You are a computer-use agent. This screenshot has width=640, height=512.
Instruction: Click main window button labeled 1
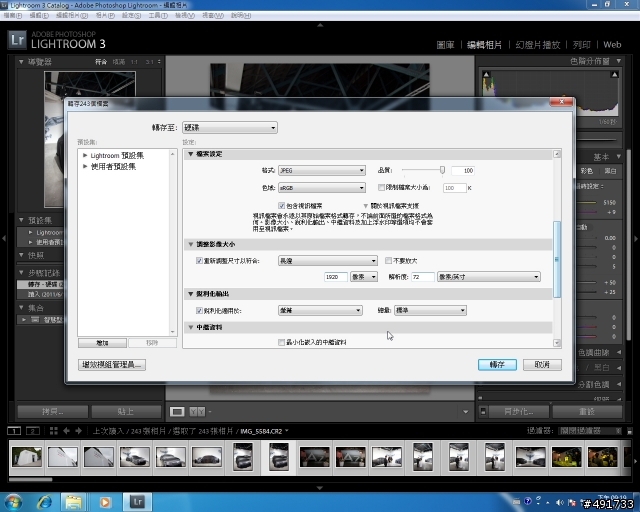[14, 431]
